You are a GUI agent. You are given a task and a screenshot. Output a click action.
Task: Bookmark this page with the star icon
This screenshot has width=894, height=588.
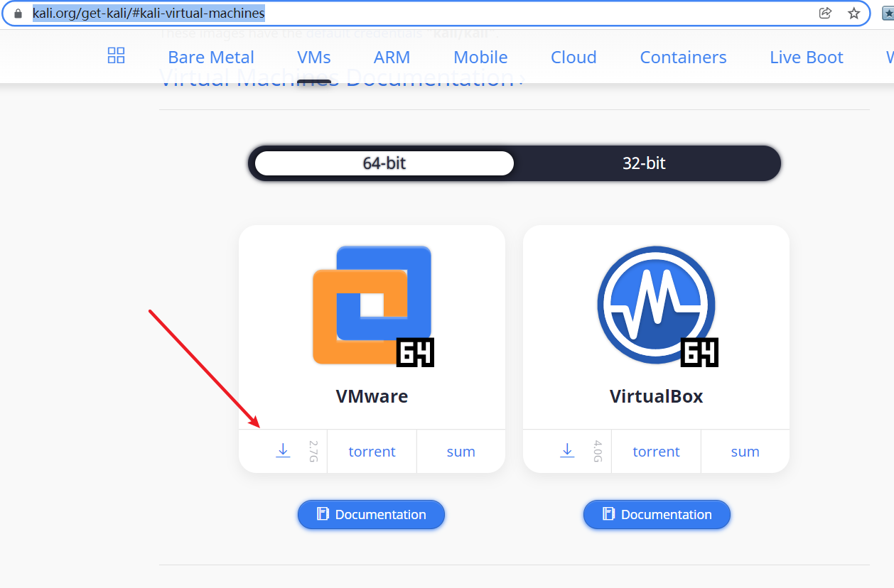point(853,13)
